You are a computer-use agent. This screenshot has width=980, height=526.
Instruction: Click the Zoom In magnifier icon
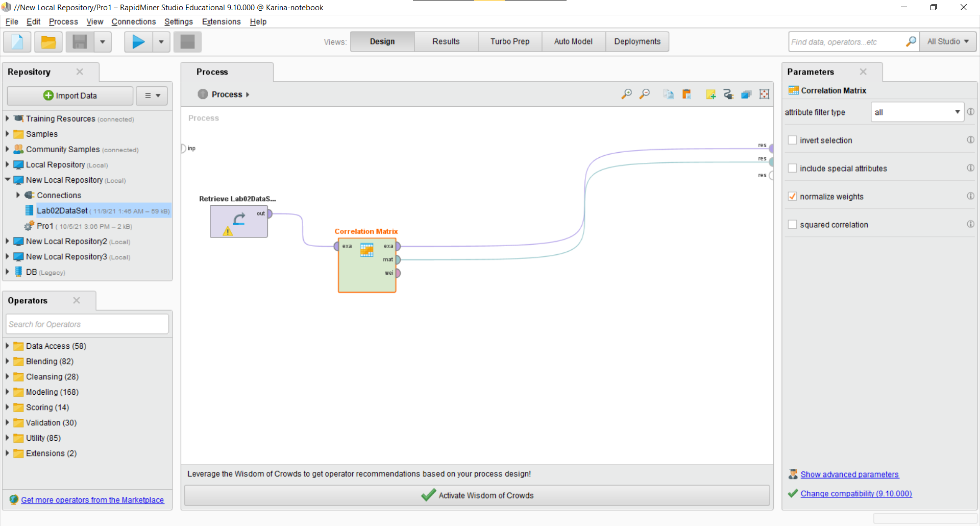[626, 94]
